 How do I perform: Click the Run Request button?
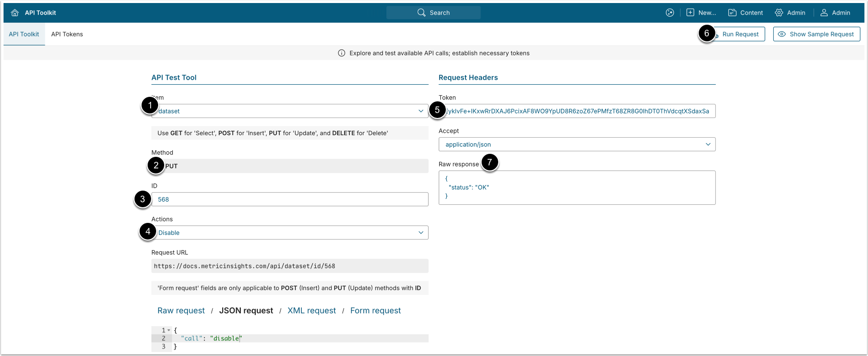(740, 34)
